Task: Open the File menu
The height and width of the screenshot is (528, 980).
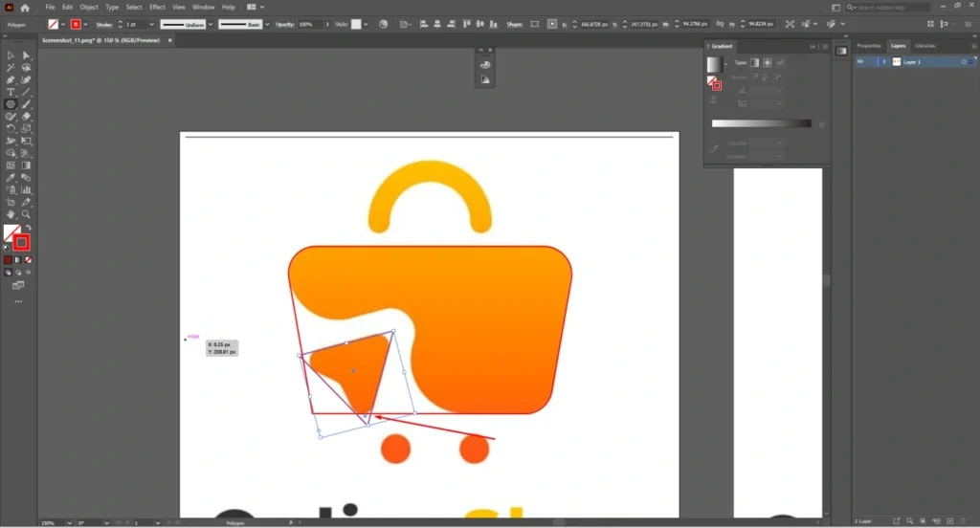Action: coord(50,8)
